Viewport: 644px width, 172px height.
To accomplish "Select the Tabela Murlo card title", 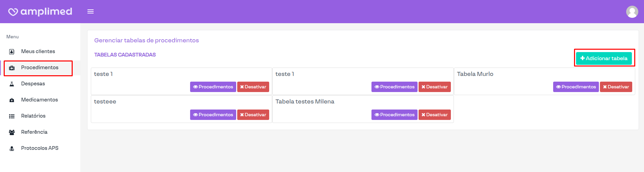I will [475, 74].
